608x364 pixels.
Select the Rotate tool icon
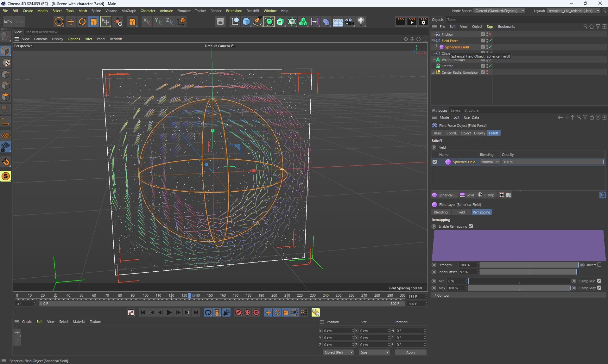[82, 22]
